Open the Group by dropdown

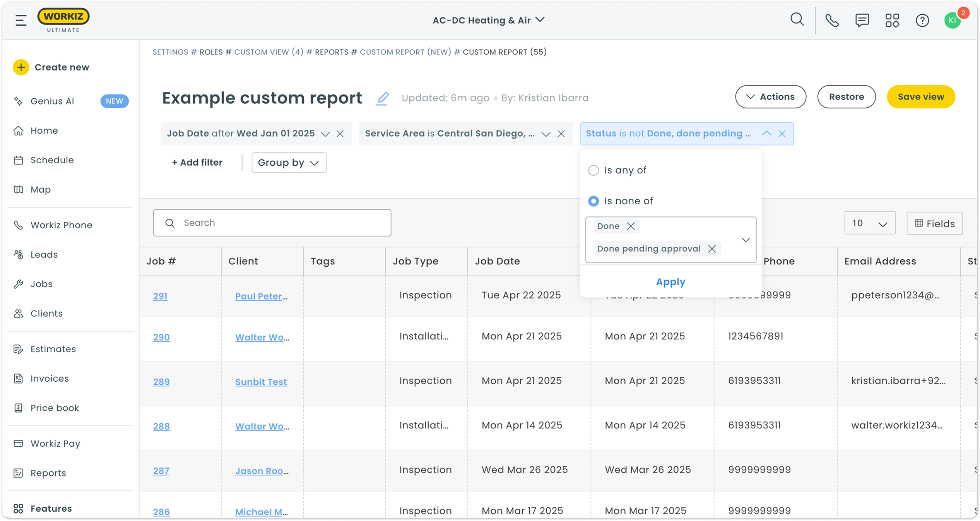tap(289, 163)
